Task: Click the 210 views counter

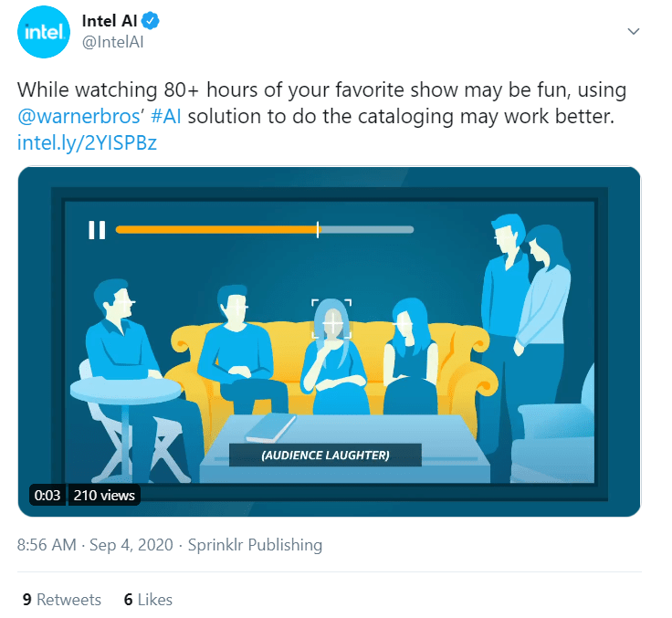Action: coord(104,496)
